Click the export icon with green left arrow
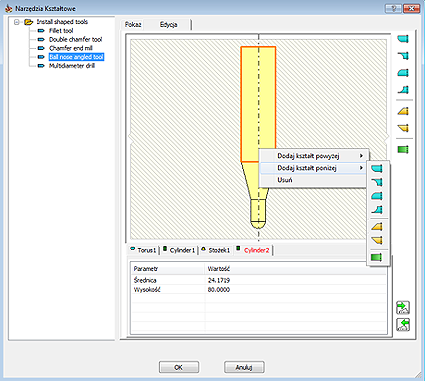This screenshot has height=381, width=425. (403, 324)
